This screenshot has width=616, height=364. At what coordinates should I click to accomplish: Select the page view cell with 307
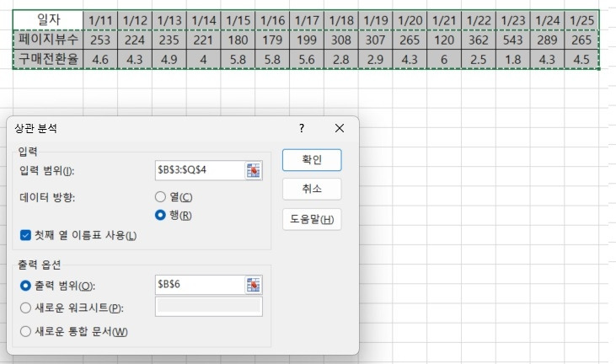click(x=376, y=40)
